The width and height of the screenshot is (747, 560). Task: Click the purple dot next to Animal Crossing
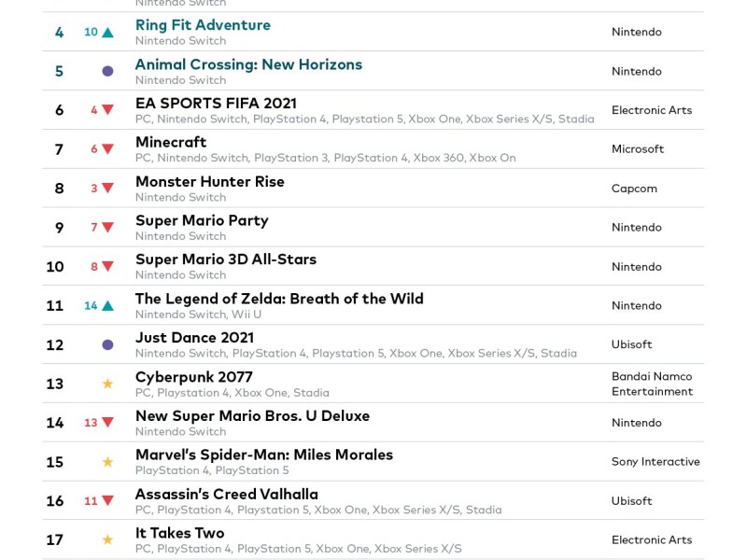(107, 71)
